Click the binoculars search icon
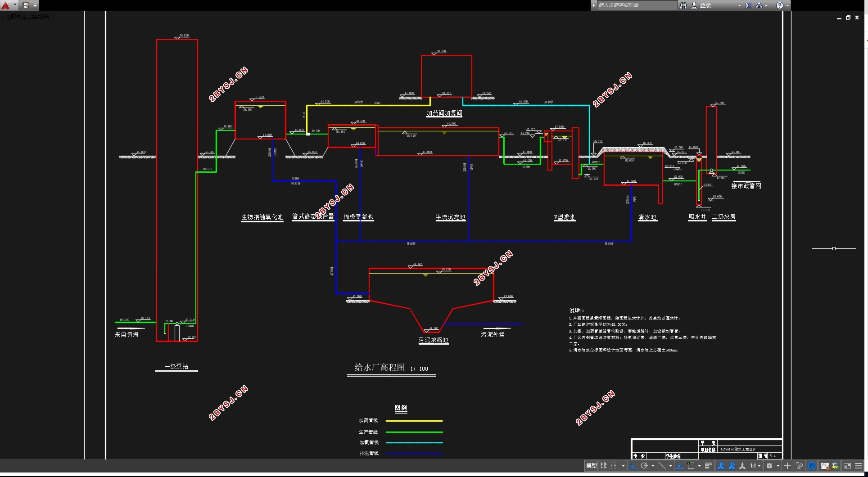The height and width of the screenshot is (477, 868). point(683,5)
